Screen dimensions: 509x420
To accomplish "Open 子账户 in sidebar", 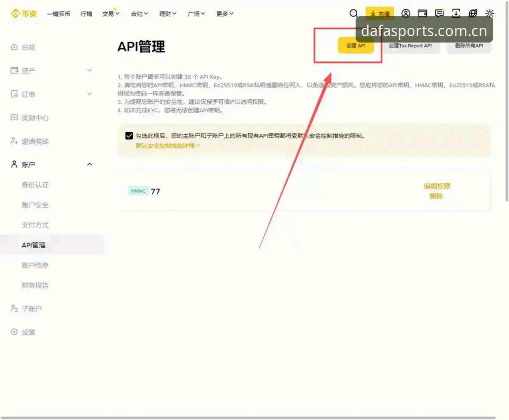I will (x=32, y=309).
